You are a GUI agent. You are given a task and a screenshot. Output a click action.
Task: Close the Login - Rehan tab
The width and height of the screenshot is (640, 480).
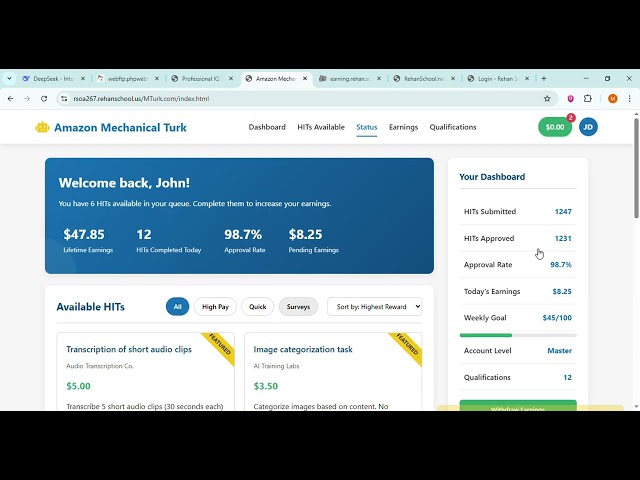(527, 78)
